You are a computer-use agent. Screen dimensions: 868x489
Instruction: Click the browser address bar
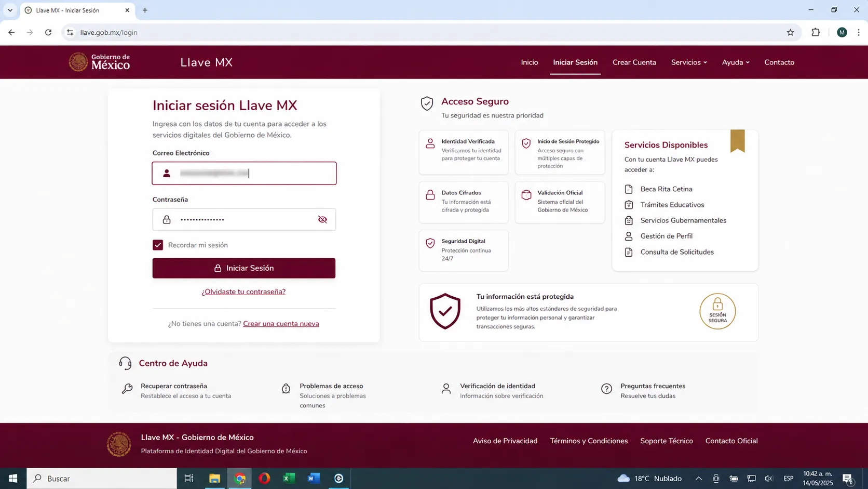(431, 32)
